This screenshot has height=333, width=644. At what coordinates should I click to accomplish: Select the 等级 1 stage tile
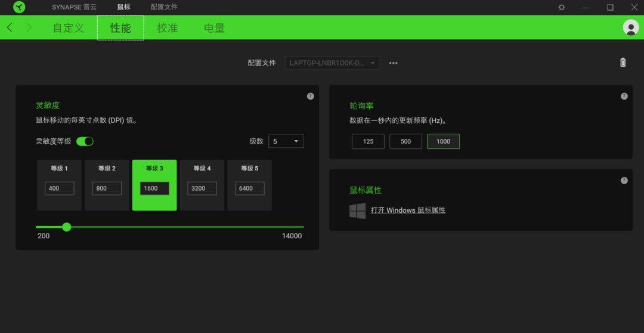tap(59, 185)
